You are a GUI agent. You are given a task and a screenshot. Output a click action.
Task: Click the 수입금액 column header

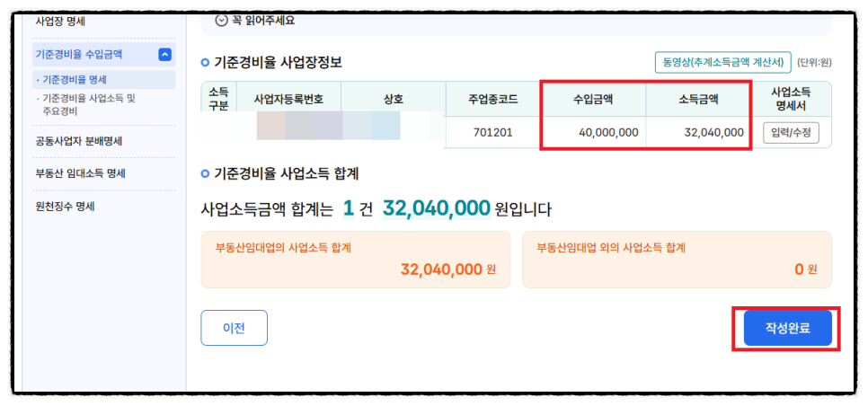click(x=592, y=99)
